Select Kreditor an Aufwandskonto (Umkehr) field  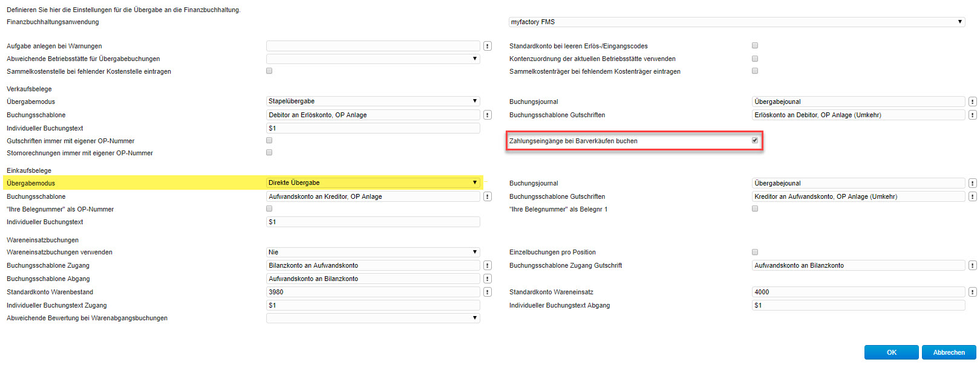tap(858, 196)
